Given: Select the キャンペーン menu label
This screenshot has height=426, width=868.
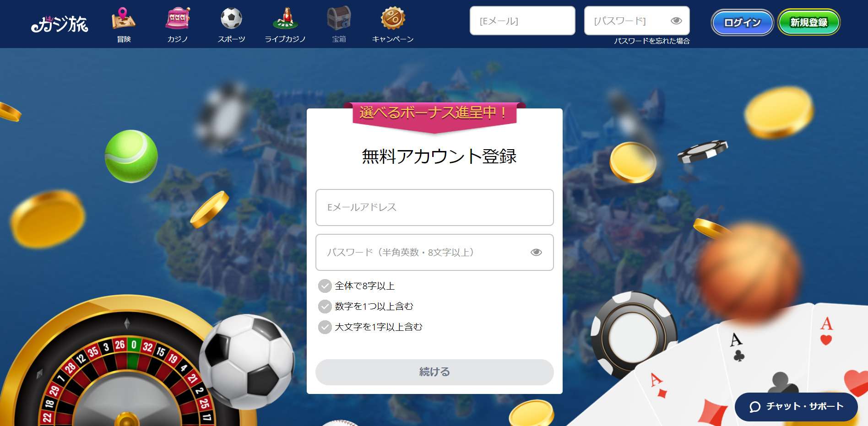Looking at the screenshot, I should pyautogui.click(x=393, y=39).
